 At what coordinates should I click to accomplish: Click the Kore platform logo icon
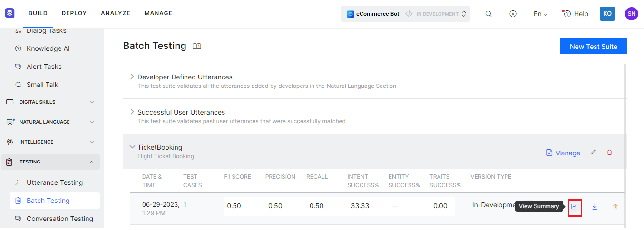click(x=10, y=13)
